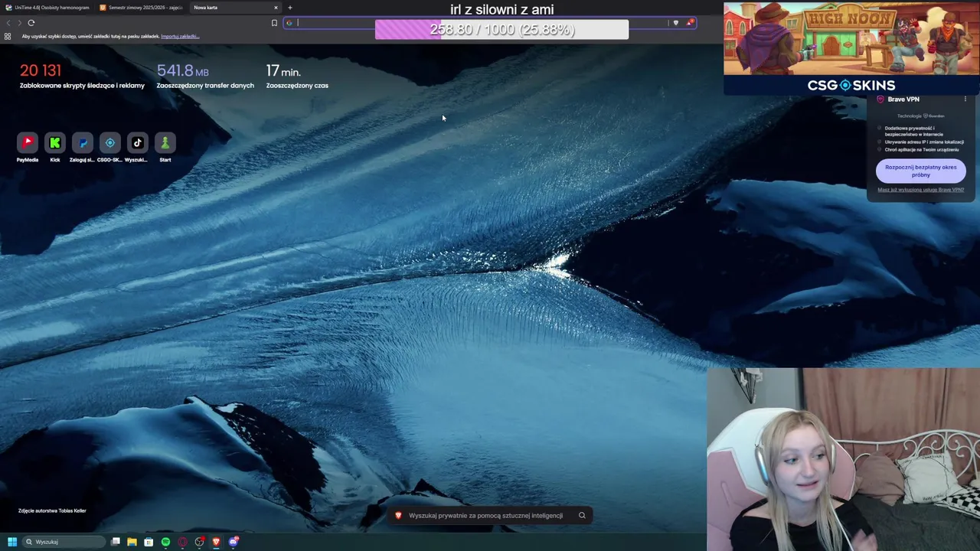Open Opera GX from the taskbar
This screenshot has height=551, width=980.
tap(182, 542)
